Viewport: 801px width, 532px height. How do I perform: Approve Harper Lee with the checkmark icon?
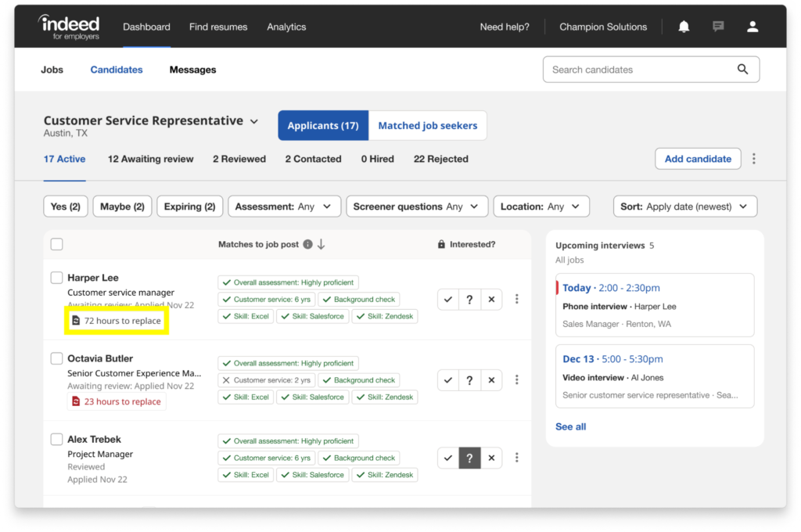coord(447,299)
